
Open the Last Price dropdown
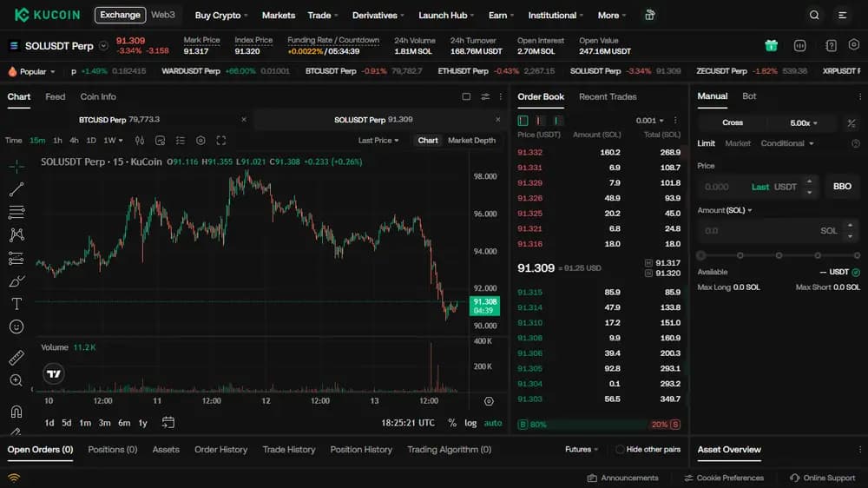(378, 141)
